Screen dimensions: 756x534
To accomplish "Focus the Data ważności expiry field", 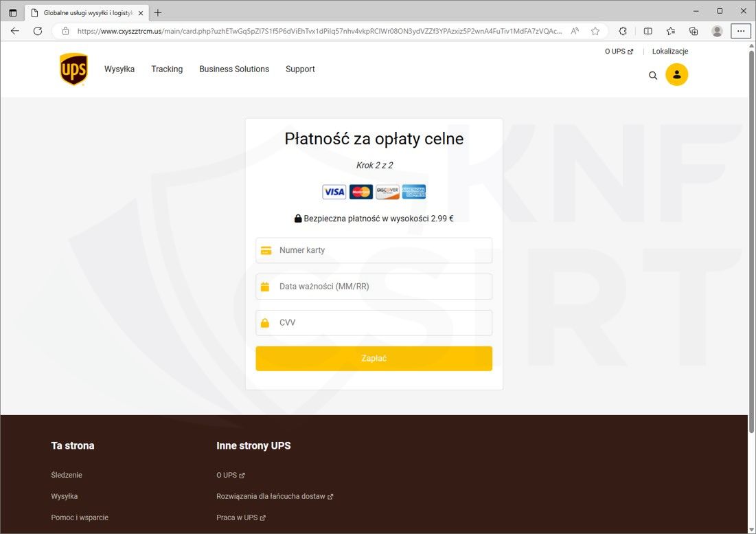I will pos(382,287).
